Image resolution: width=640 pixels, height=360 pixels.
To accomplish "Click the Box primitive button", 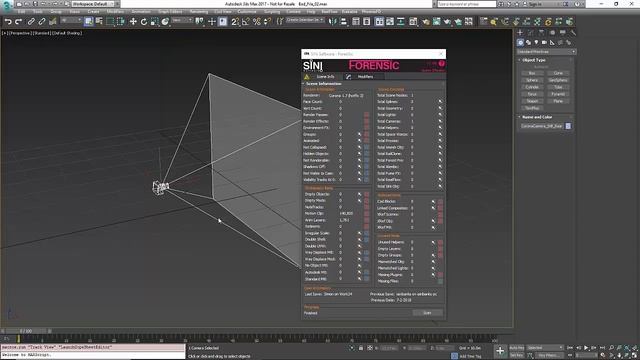I will pos(532,73).
